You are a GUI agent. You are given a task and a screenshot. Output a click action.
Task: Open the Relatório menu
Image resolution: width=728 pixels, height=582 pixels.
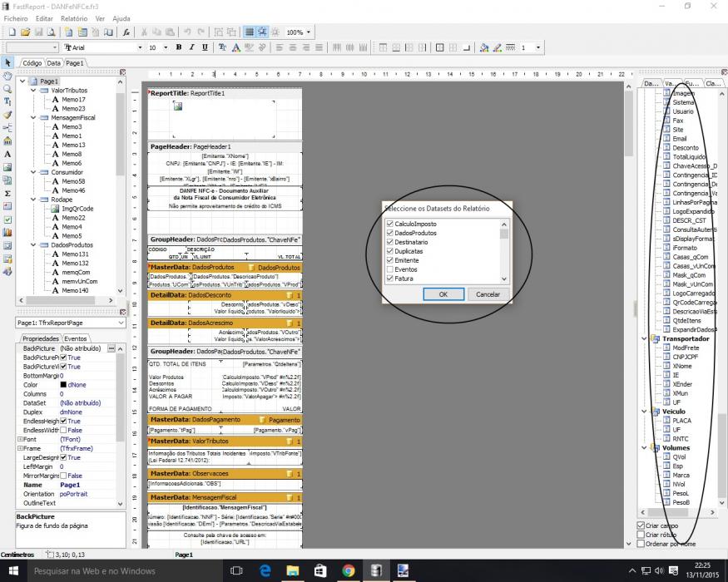point(74,18)
